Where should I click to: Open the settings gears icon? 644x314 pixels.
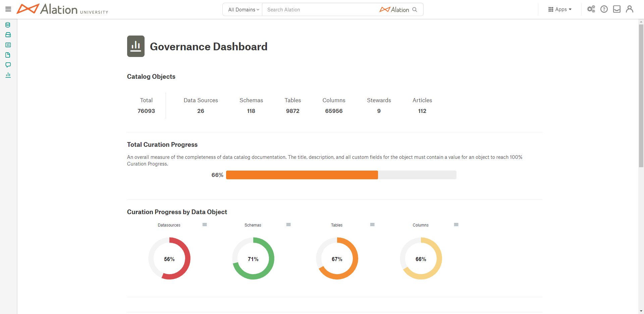(x=591, y=9)
